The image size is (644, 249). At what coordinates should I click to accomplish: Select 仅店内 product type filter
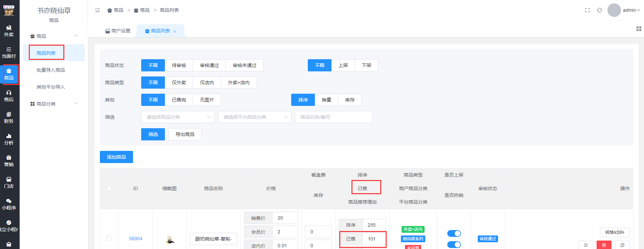click(207, 83)
